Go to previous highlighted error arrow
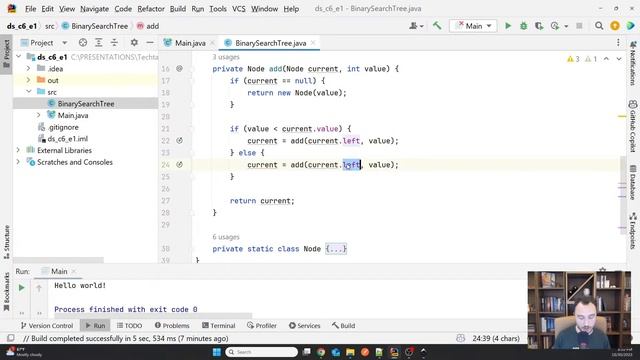The height and width of the screenshot is (360, 640). (x=606, y=59)
